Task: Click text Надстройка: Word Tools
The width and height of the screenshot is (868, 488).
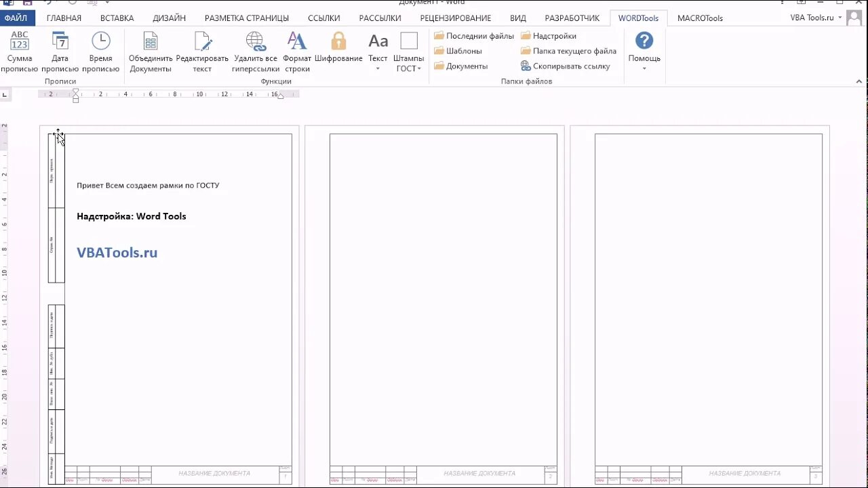Action: click(x=131, y=216)
